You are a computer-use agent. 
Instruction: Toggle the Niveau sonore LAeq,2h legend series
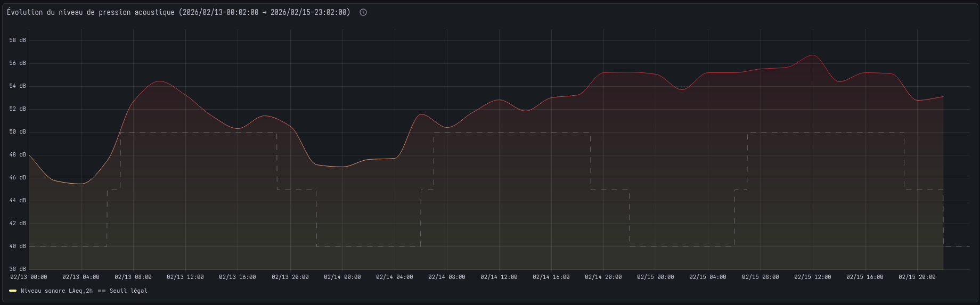pyautogui.click(x=56, y=291)
